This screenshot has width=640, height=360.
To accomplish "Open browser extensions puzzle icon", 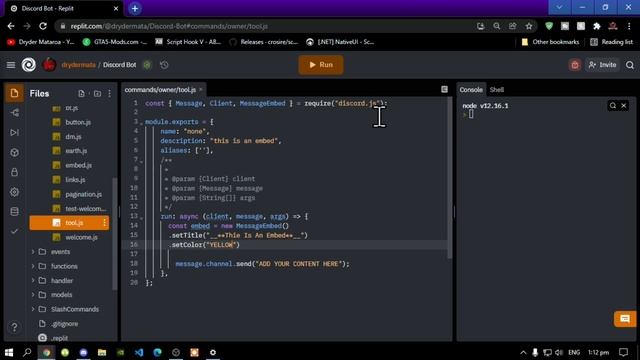I will (597, 26).
